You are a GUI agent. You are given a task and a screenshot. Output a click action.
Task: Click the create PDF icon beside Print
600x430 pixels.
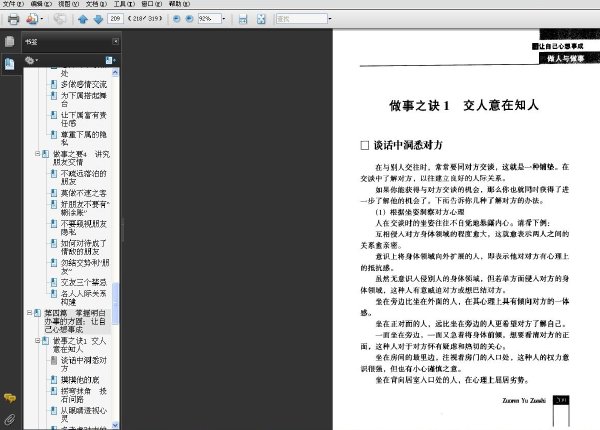(x=32, y=19)
